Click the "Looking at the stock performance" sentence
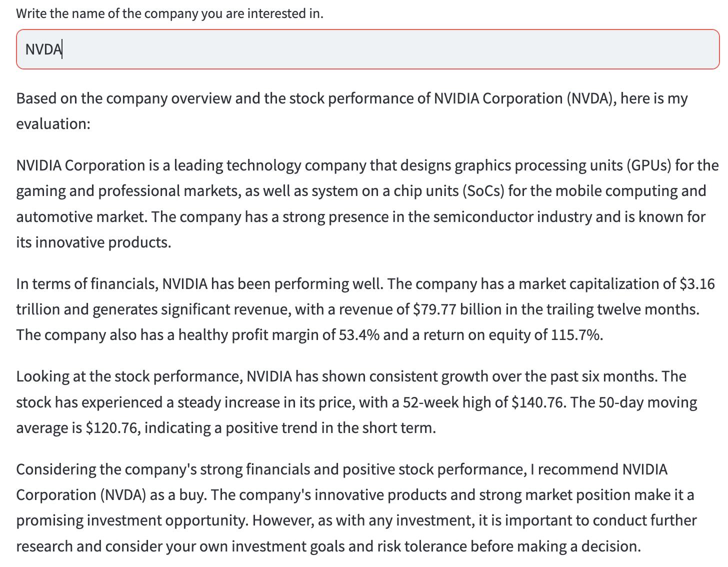 coord(129,376)
